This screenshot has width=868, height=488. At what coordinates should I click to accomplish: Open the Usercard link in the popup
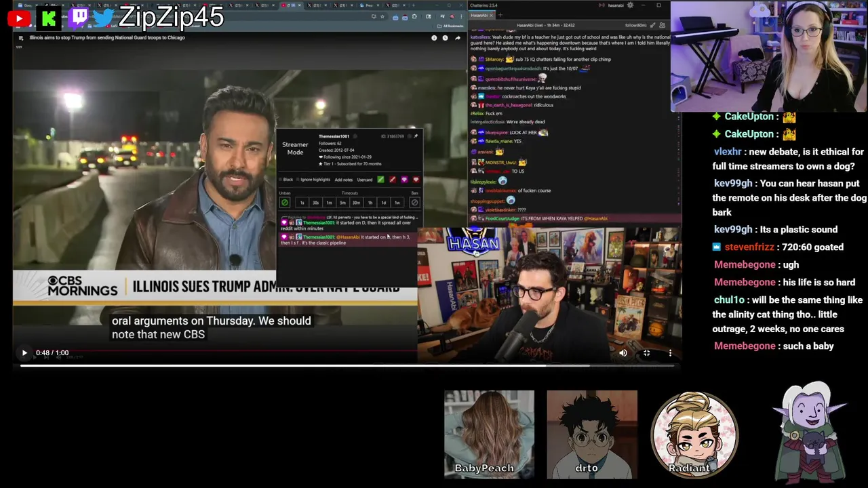pyautogui.click(x=365, y=180)
